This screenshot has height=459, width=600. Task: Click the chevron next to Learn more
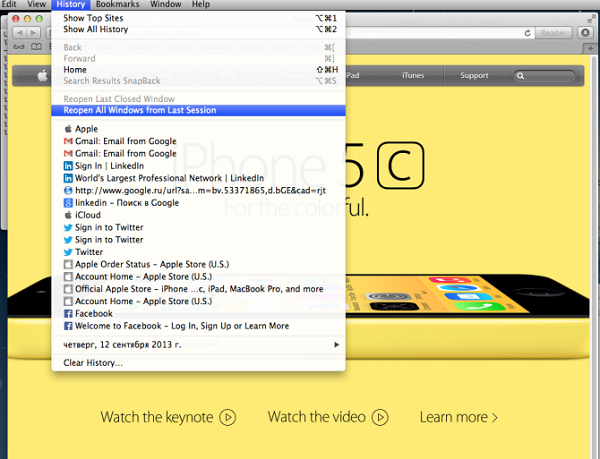pyautogui.click(x=494, y=417)
